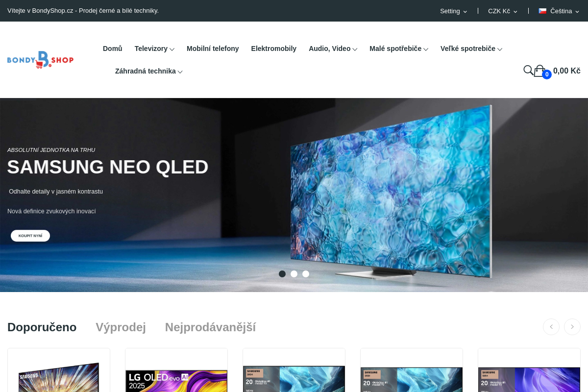The image size is (588, 392).
Task: Open the Setting dropdown
Action: point(453,11)
